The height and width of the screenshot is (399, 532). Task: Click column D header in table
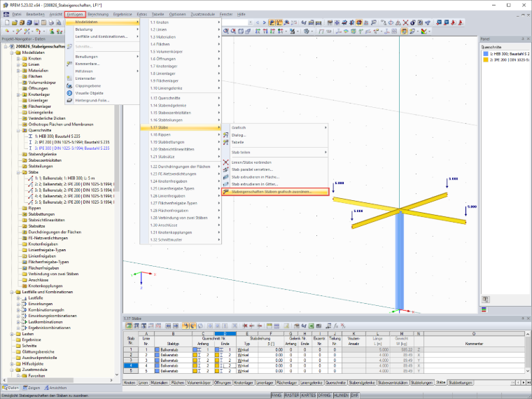[225, 334]
